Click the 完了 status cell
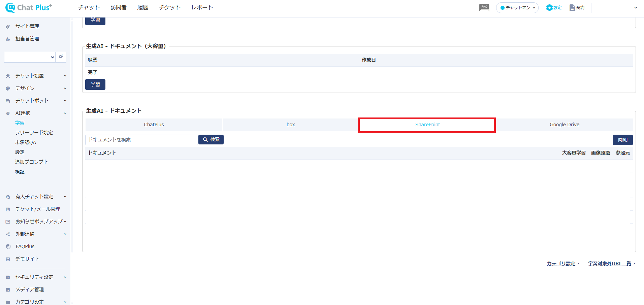The height and width of the screenshot is (305, 644). tap(93, 72)
